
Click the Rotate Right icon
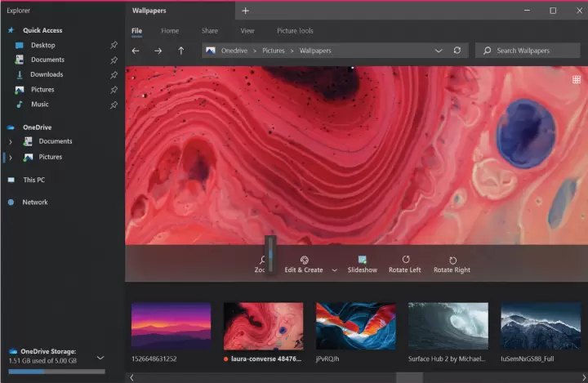click(452, 260)
